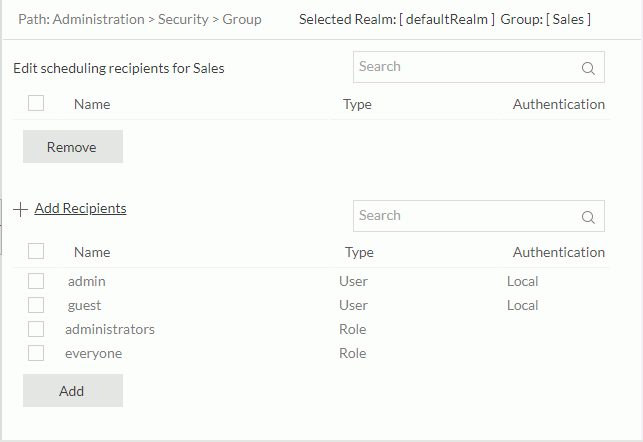
Task: Click the magnifier icon in the top search box
Action: pyautogui.click(x=588, y=69)
